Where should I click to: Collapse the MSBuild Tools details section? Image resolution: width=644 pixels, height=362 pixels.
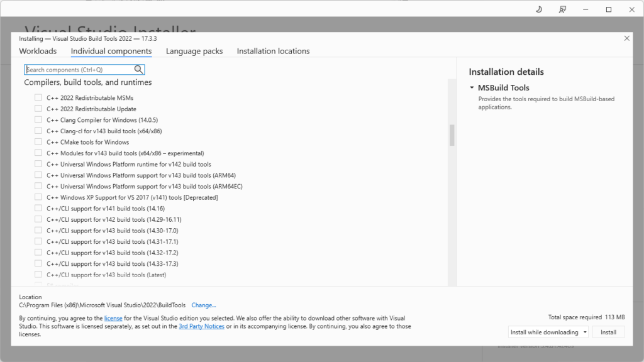[x=472, y=87]
